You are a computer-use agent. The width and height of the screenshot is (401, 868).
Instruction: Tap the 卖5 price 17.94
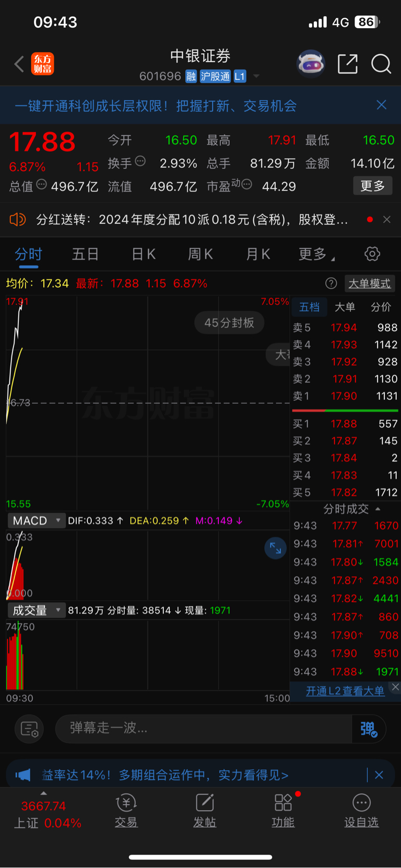344,328
